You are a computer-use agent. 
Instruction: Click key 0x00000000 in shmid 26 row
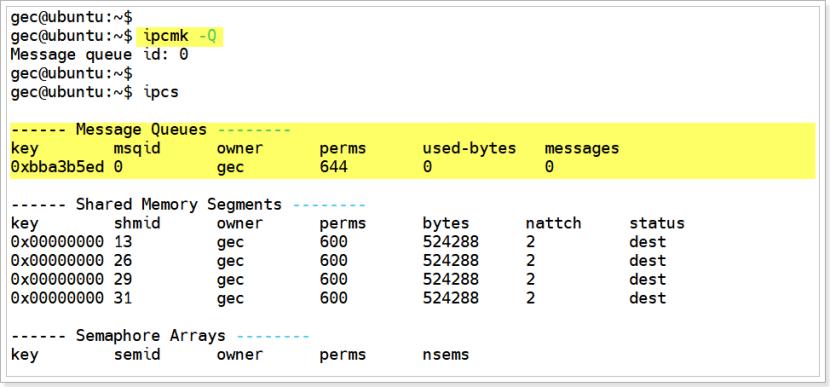pos(57,261)
